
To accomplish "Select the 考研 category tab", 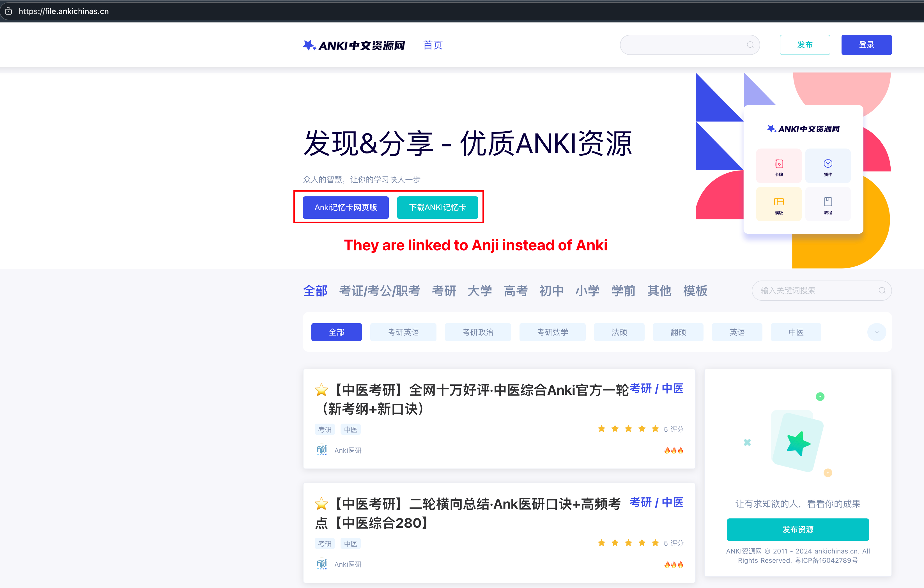I will 443,291.
